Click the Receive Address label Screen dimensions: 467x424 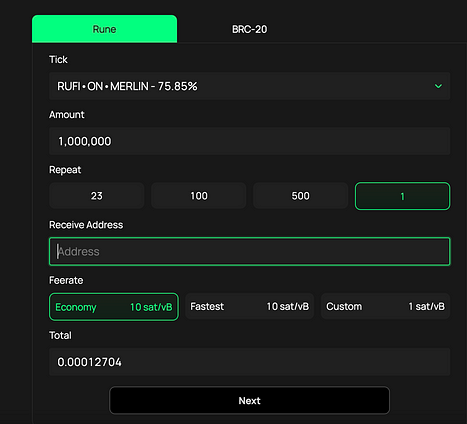click(x=86, y=225)
